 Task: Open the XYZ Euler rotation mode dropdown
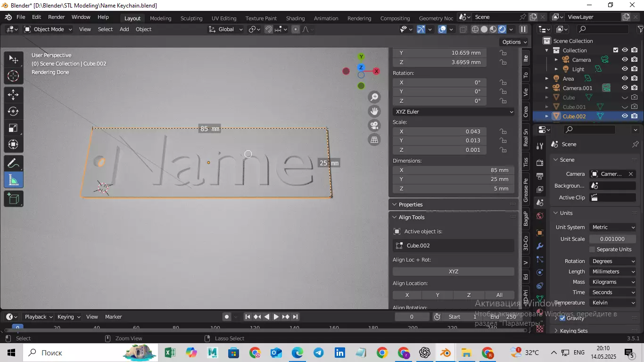[x=454, y=112]
